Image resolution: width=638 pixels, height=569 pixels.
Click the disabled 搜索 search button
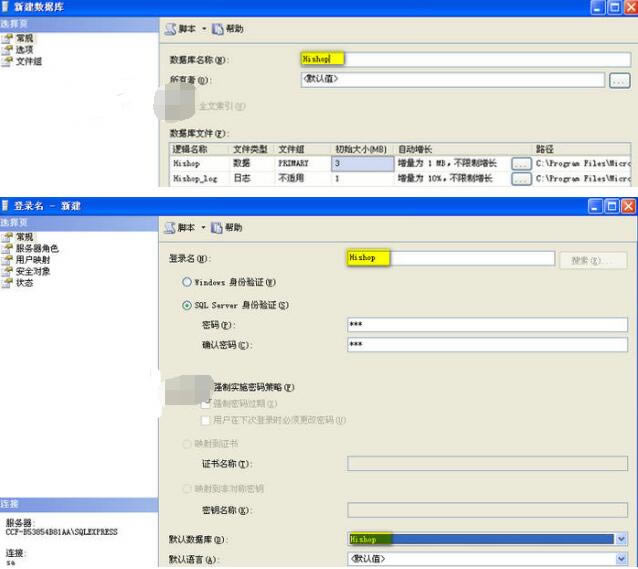click(x=593, y=260)
